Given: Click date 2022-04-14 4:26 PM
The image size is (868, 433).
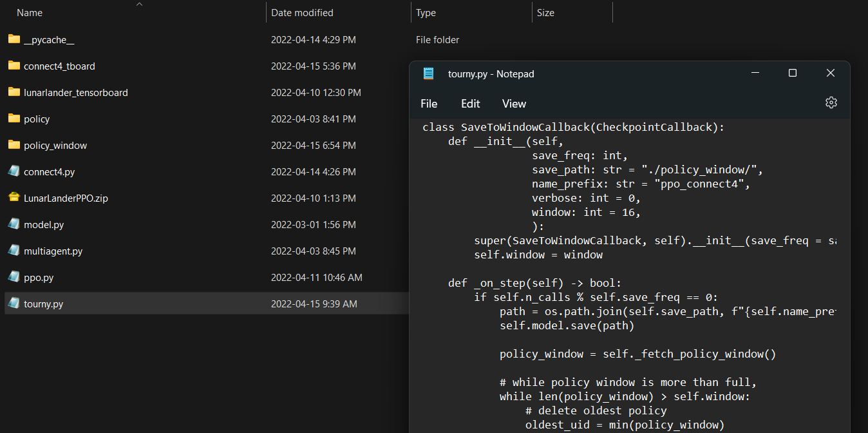Looking at the screenshot, I should 313,172.
